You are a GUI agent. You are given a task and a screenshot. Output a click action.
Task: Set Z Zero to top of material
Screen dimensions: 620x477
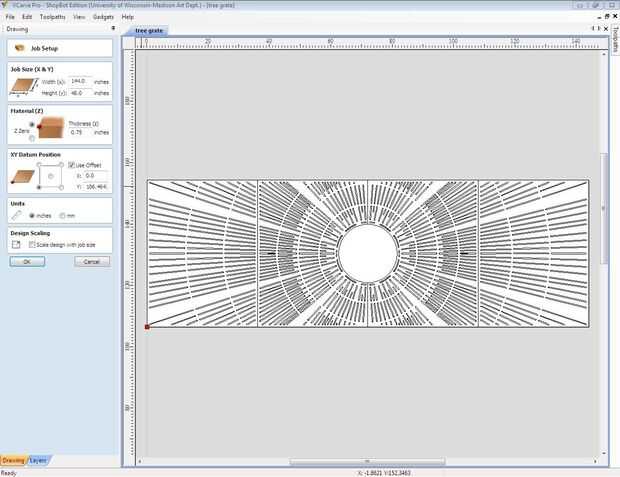32,125
